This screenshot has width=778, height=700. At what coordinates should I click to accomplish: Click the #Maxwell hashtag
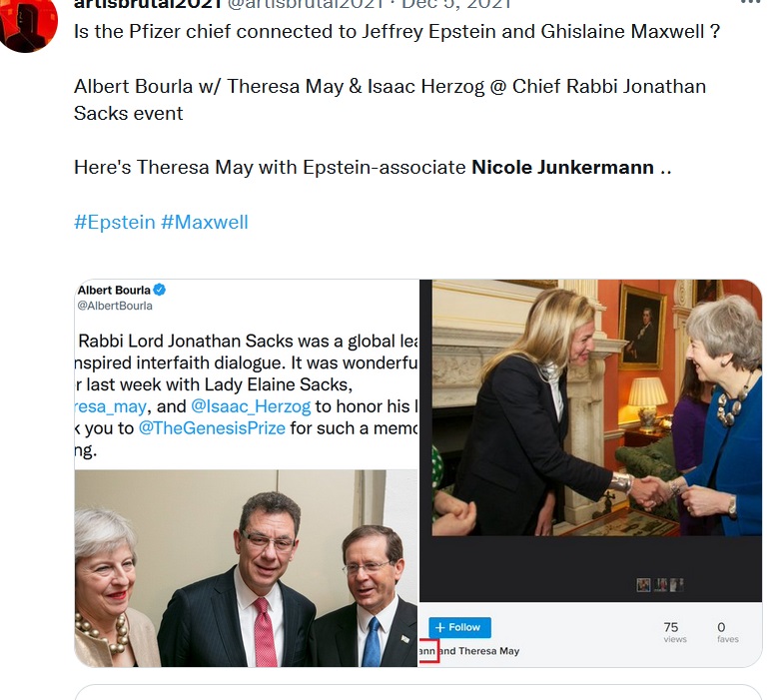pos(205,222)
